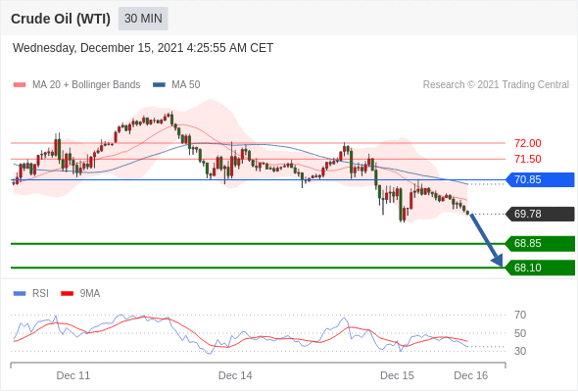Click the Dec 11 date marker
Image resolution: width=578 pixels, height=392 pixels.
73,375
